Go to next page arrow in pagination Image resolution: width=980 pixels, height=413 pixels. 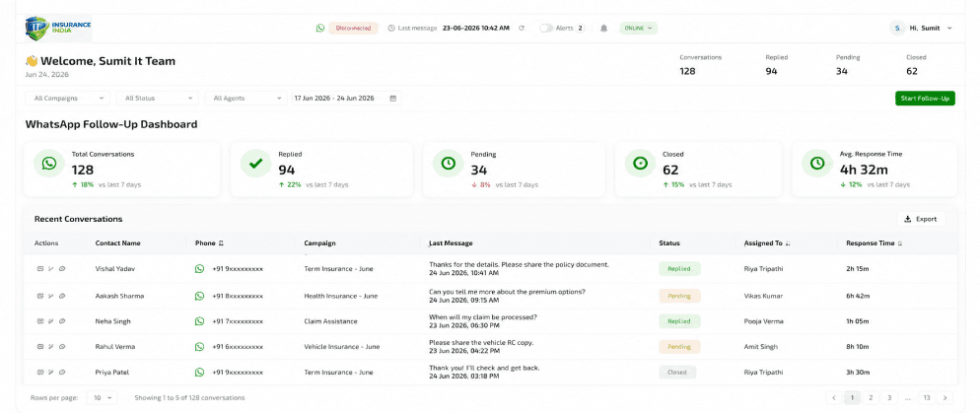coord(945,397)
